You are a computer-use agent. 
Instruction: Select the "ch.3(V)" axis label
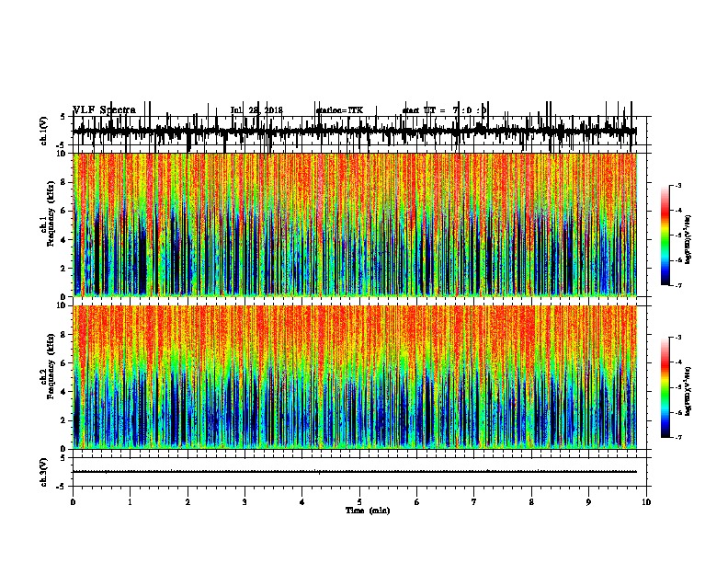tap(44, 472)
